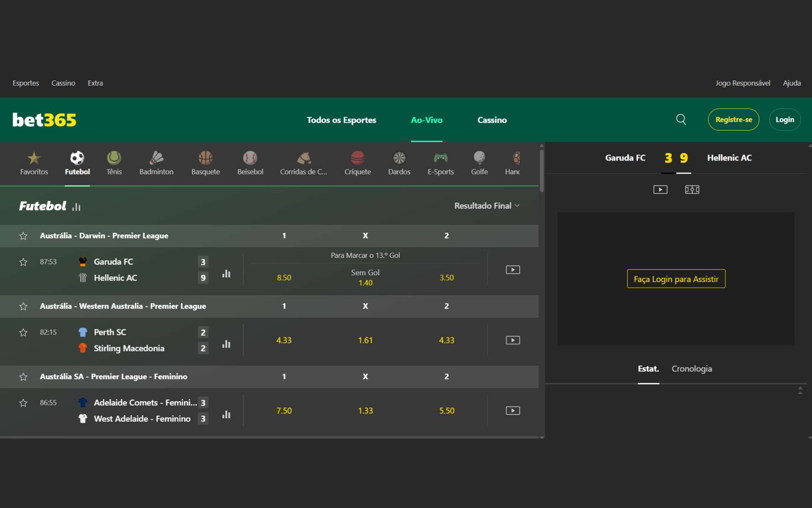
Task: Favorite the Western Australia Premier League
Action: click(x=23, y=306)
